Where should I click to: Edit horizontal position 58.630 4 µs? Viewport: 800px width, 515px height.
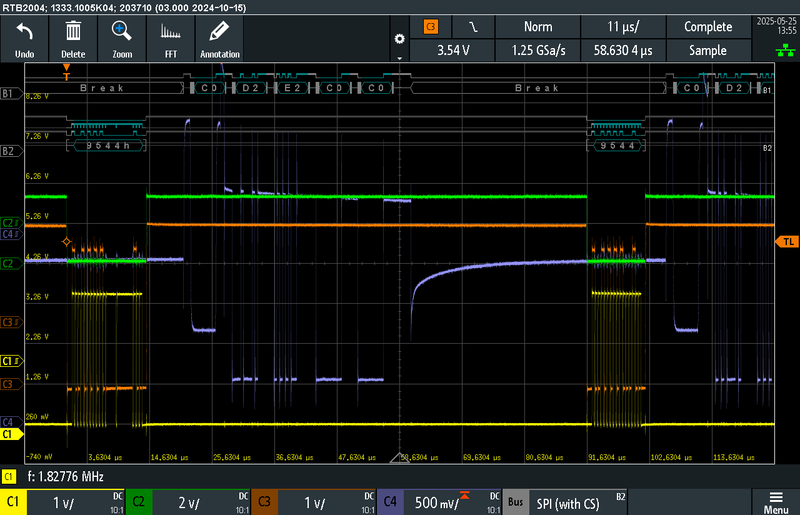(623, 50)
